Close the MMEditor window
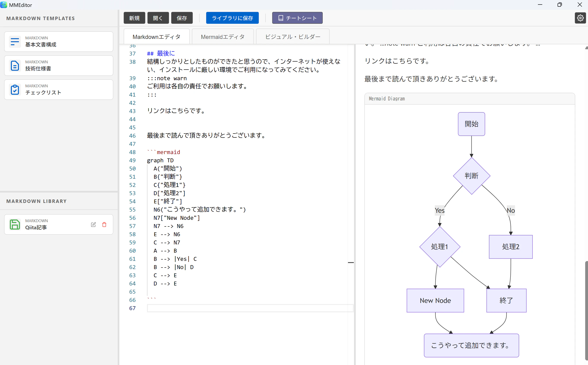The image size is (588, 365). (580, 5)
